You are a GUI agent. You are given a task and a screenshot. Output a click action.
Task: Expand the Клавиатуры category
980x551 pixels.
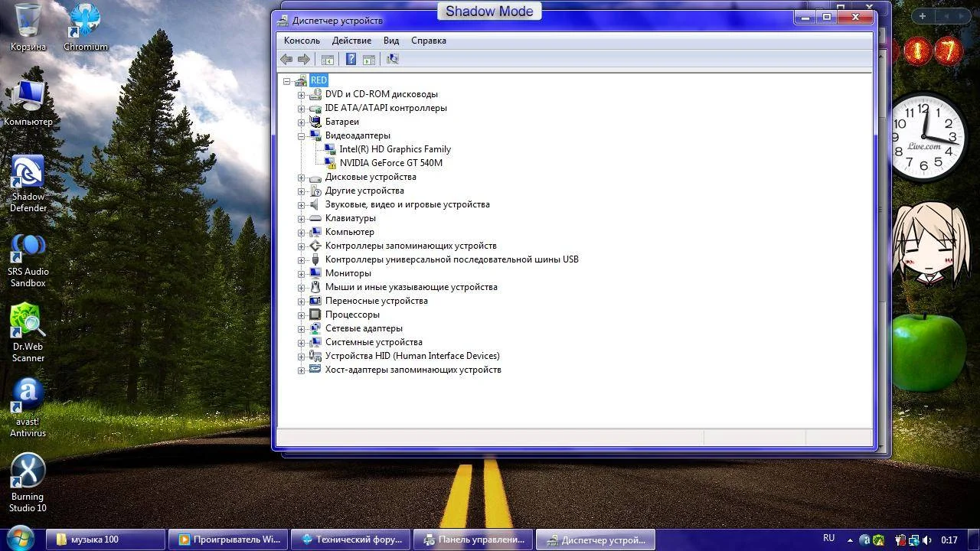click(302, 219)
